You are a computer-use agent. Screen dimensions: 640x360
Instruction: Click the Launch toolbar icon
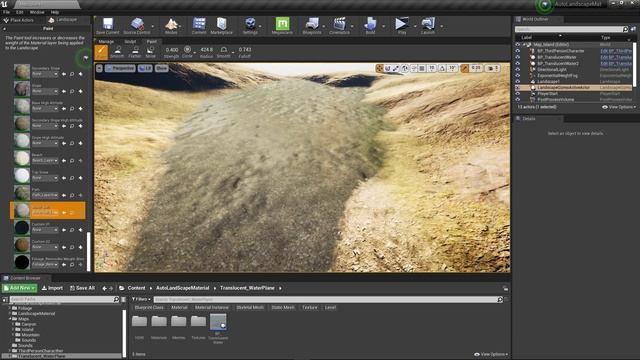(428, 26)
